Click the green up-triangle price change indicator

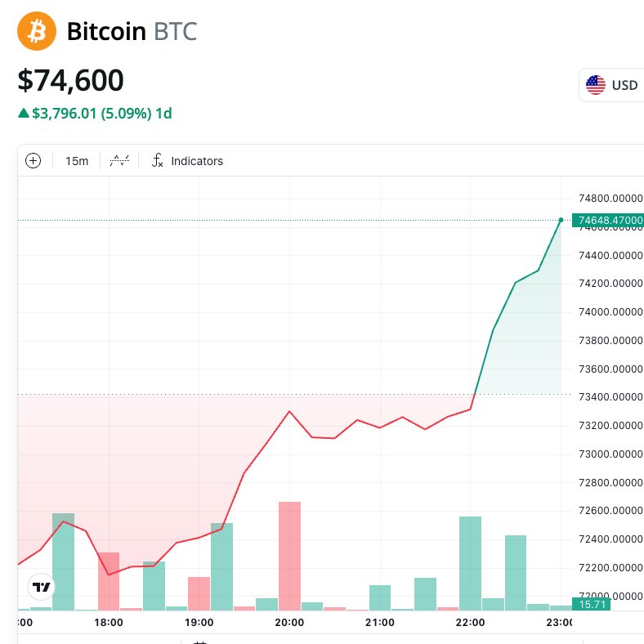pyautogui.click(x=24, y=114)
